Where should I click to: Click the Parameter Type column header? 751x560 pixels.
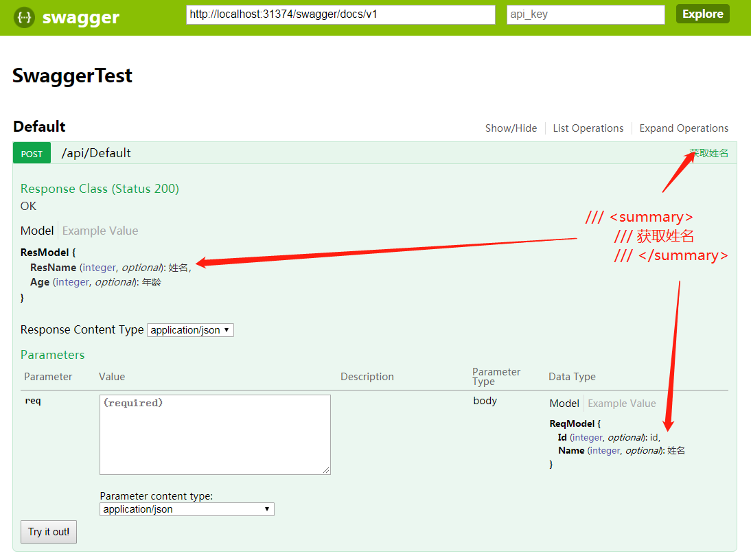pos(496,377)
